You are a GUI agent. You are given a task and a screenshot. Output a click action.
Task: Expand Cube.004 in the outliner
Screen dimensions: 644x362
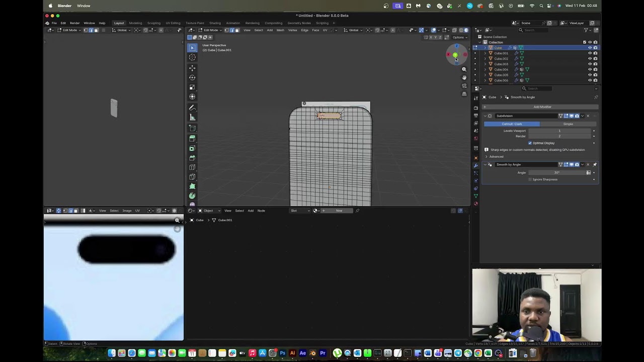click(x=485, y=69)
